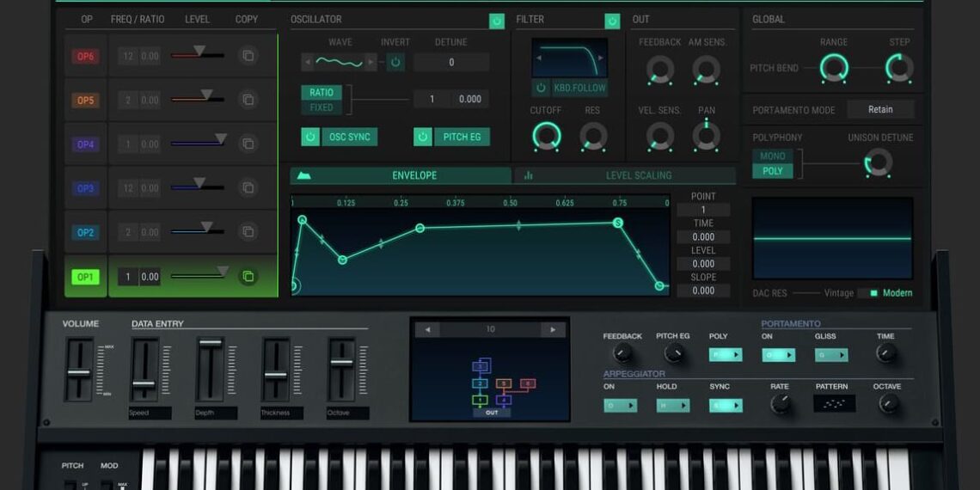Adjust Pitch Bend RANGE knob
Screen dimensions: 980x490
pyautogui.click(x=834, y=68)
